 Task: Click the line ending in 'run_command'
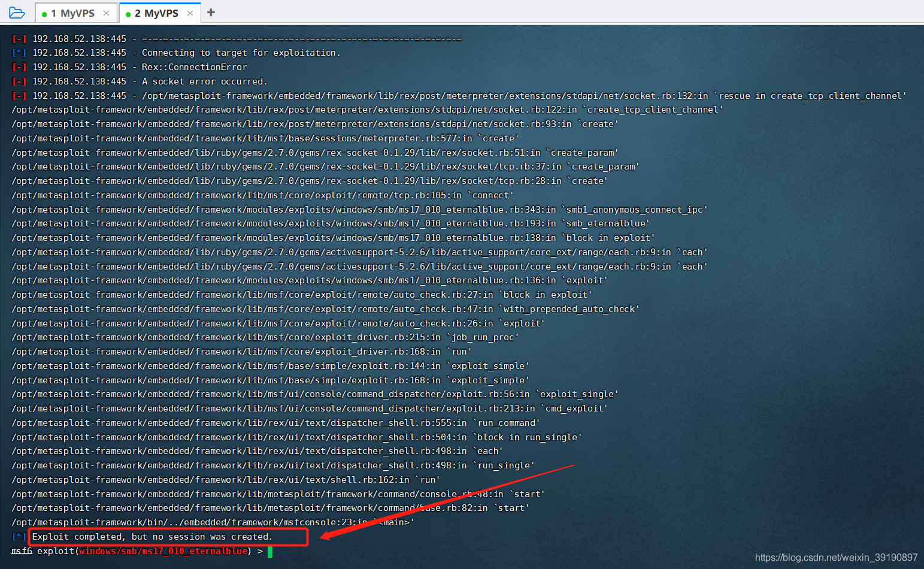[x=275, y=423]
